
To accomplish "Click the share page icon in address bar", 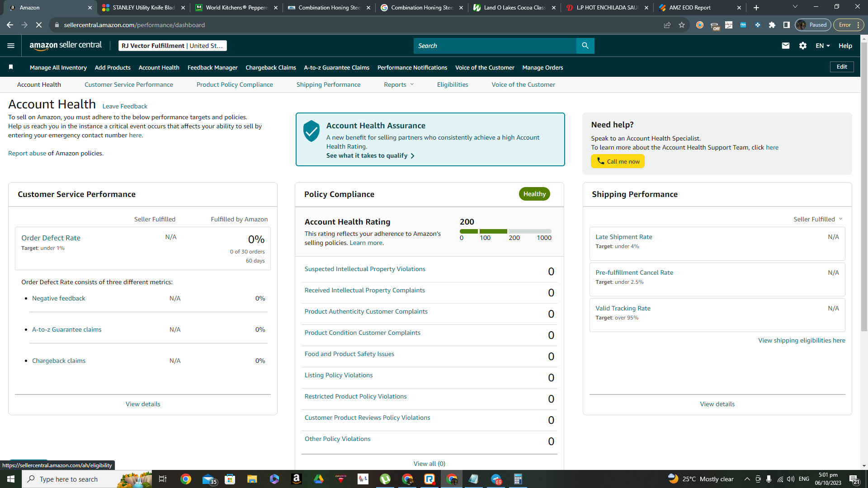I will pyautogui.click(x=667, y=25).
